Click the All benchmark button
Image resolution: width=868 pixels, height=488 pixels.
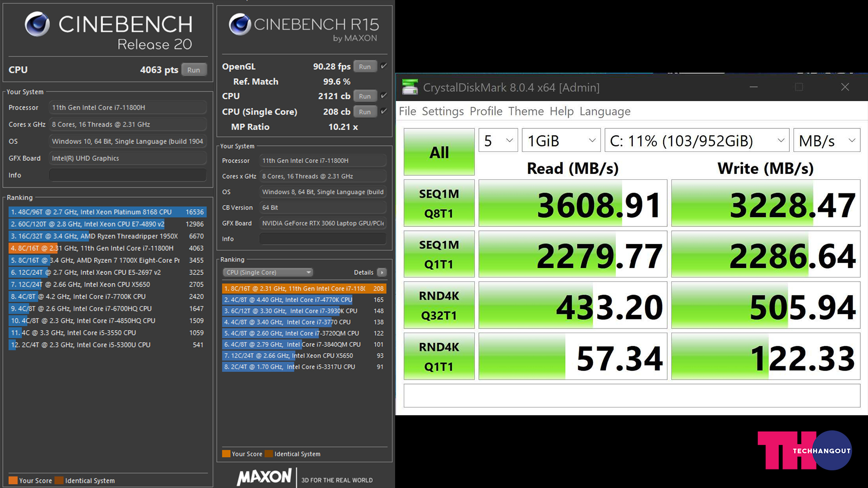439,152
